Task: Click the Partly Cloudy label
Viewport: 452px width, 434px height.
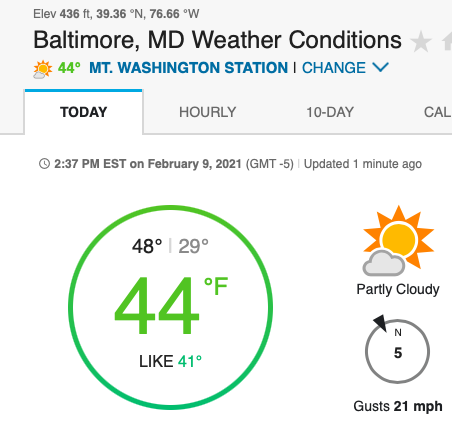Action: pos(398,289)
